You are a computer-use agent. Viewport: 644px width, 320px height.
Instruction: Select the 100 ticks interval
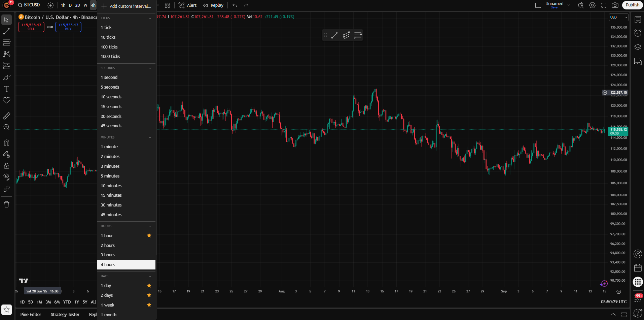tap(127, 47)
